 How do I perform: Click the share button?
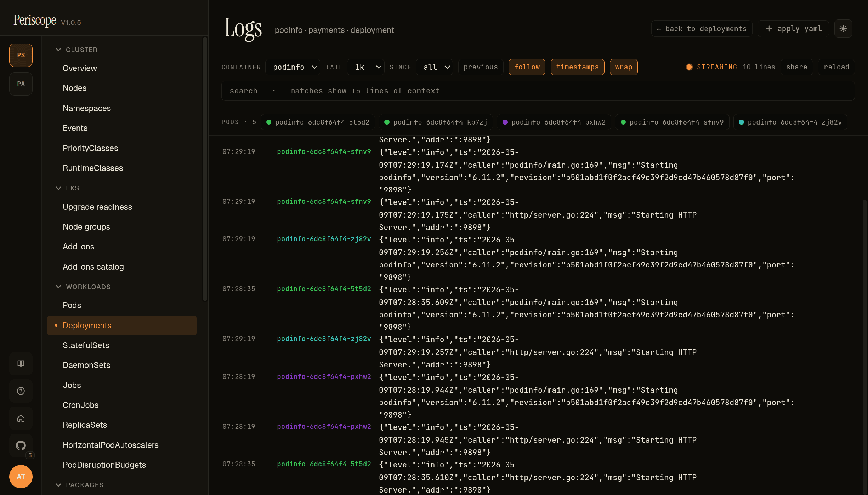[797, 67]
